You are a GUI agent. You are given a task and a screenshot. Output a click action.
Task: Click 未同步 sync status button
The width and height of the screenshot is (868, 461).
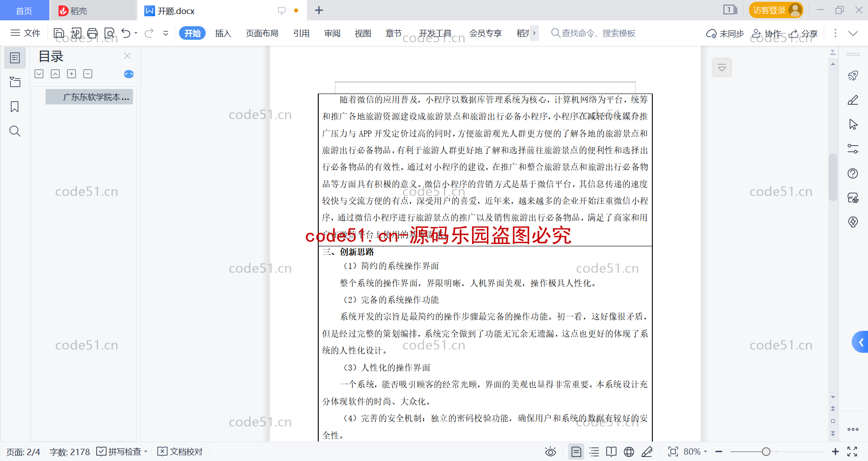[725, 33]
